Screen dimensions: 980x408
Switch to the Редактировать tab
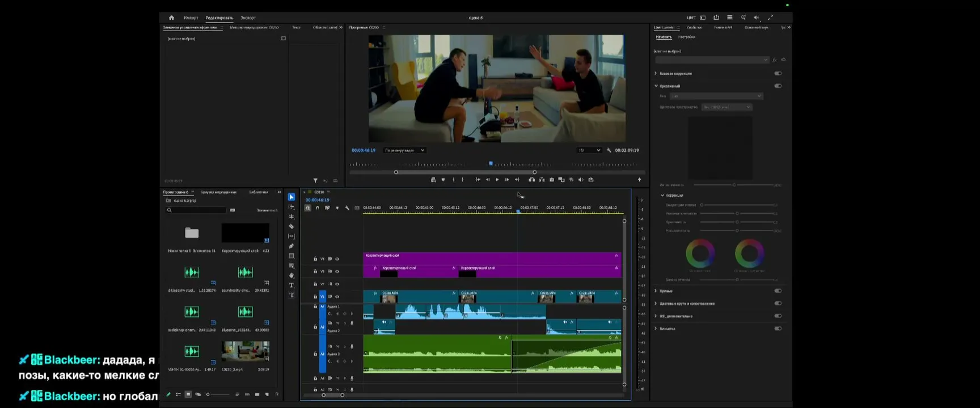coord(219,18)
